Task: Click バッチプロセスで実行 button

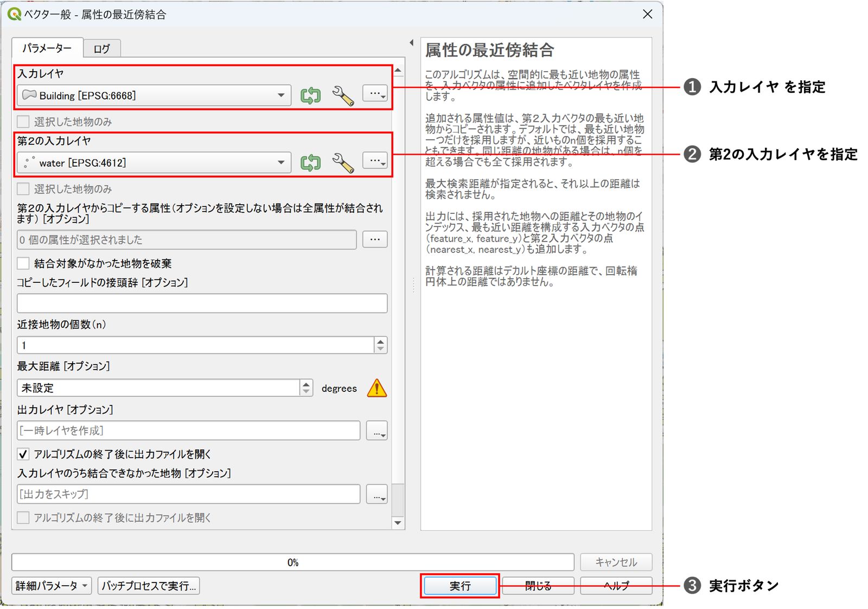Action: 149,586
